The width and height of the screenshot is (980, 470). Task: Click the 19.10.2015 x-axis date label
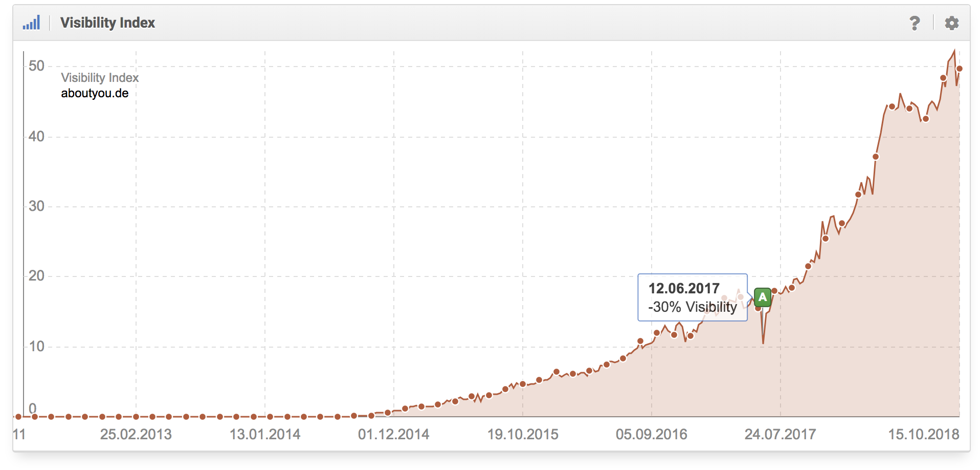(523, 434)
